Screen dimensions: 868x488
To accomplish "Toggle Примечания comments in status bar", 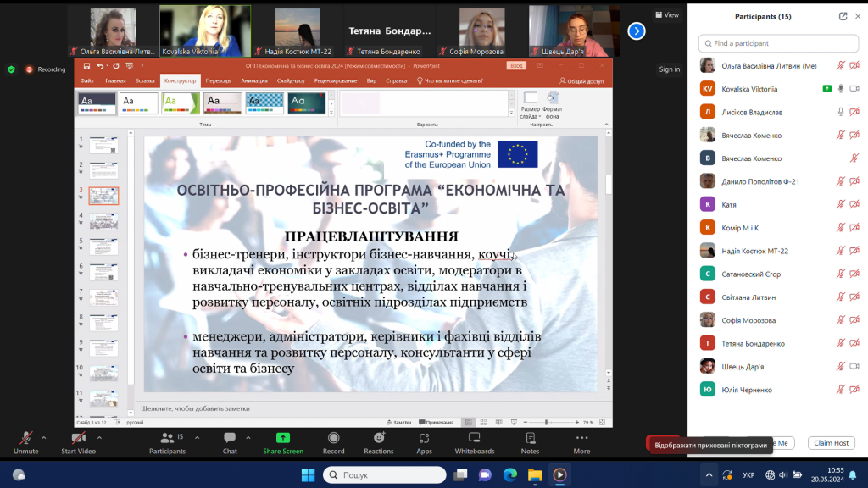I will click(x=437, y=422).
